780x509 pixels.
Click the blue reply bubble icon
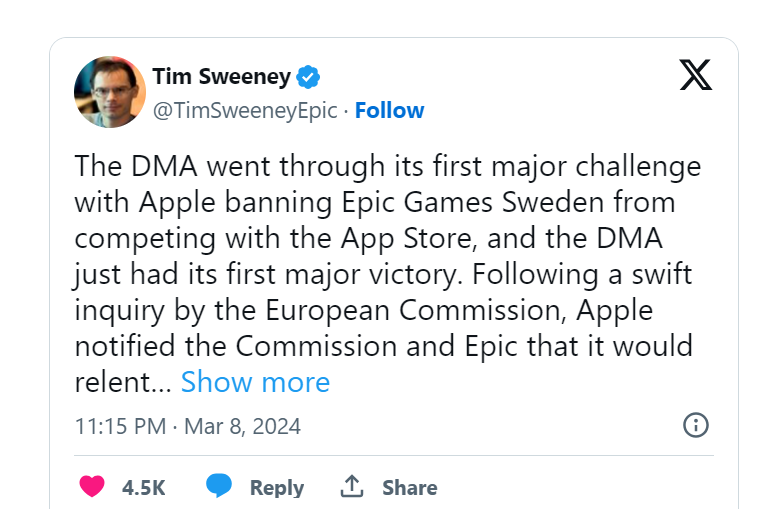pos(219,486)
